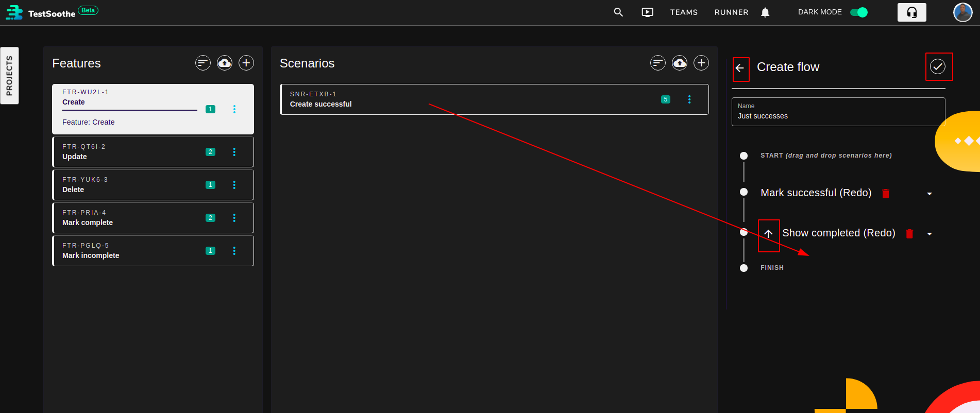Screen dimensions: 980x413
Task: Move Show completed step up
Action: (x=768, y=234)
